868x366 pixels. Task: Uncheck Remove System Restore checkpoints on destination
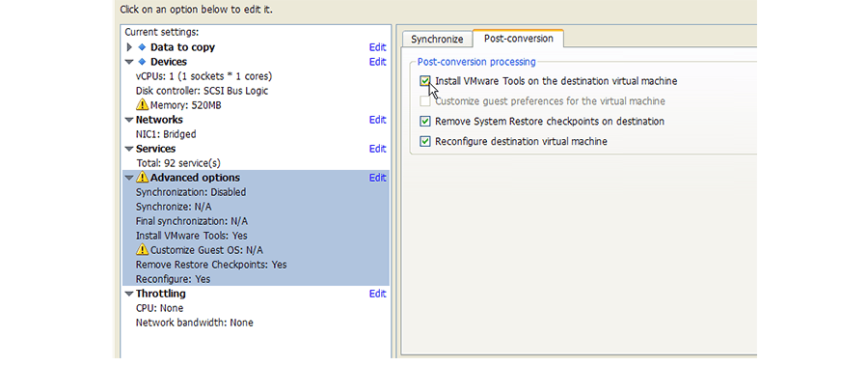tap(425, 121)
